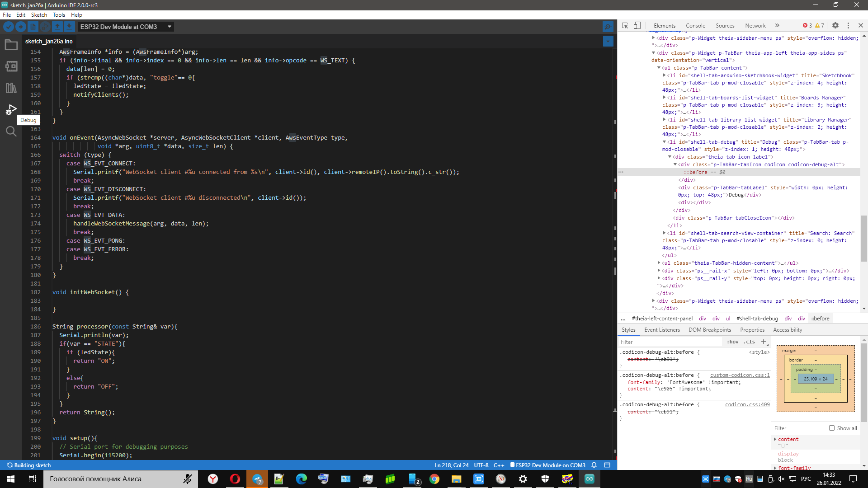Open the Library Manager sidebar icon

11,88
